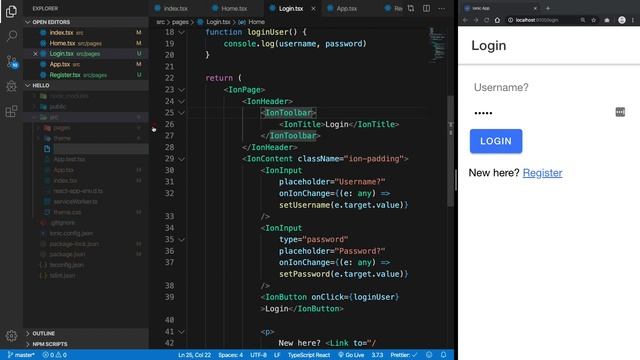Switch to the Home.tsx editor tab

(x=234, y=9)
